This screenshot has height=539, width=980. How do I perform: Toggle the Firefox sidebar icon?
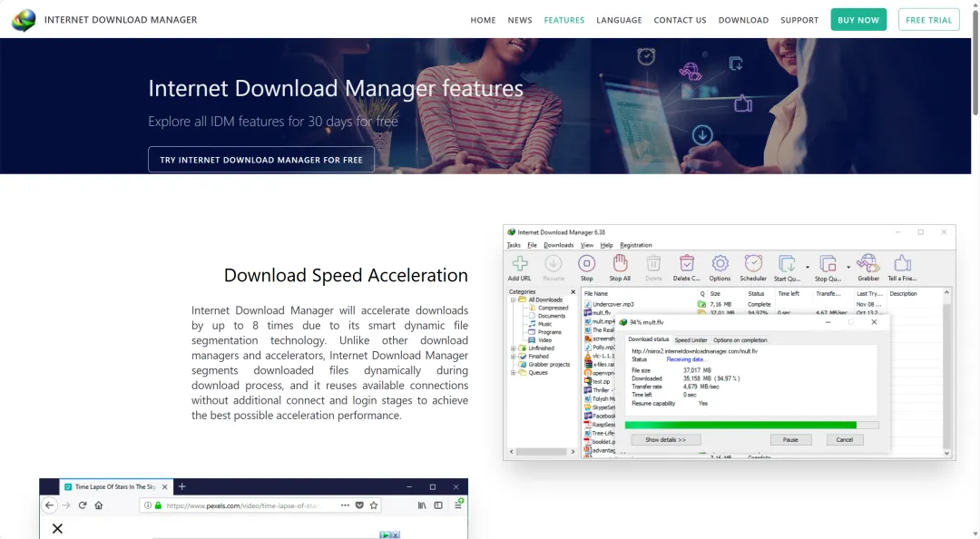coord(438,505)
